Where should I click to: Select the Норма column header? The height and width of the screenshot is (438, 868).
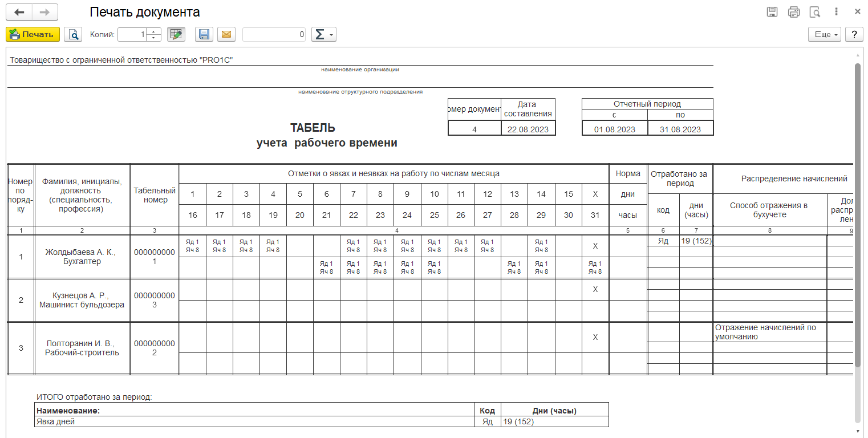628,173
